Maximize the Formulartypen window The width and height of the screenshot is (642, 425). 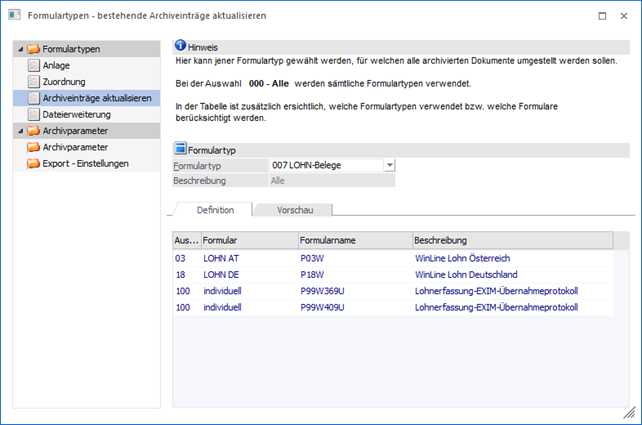(x=600, y=17)
